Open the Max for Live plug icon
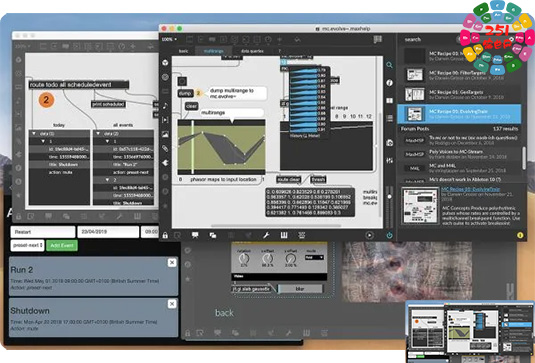Screen dimensions: 535x363 (x=165, y=163)
